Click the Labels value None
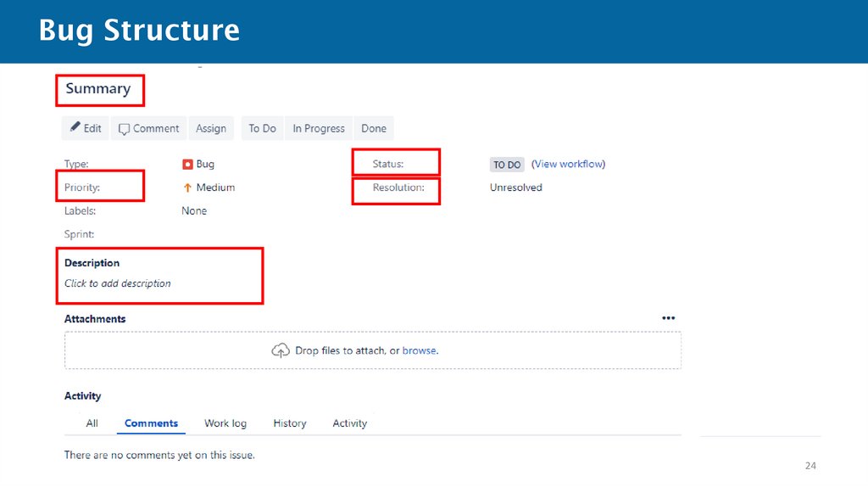Image resolution: width=868 pixels, height=487 pixels. (194, 210)
